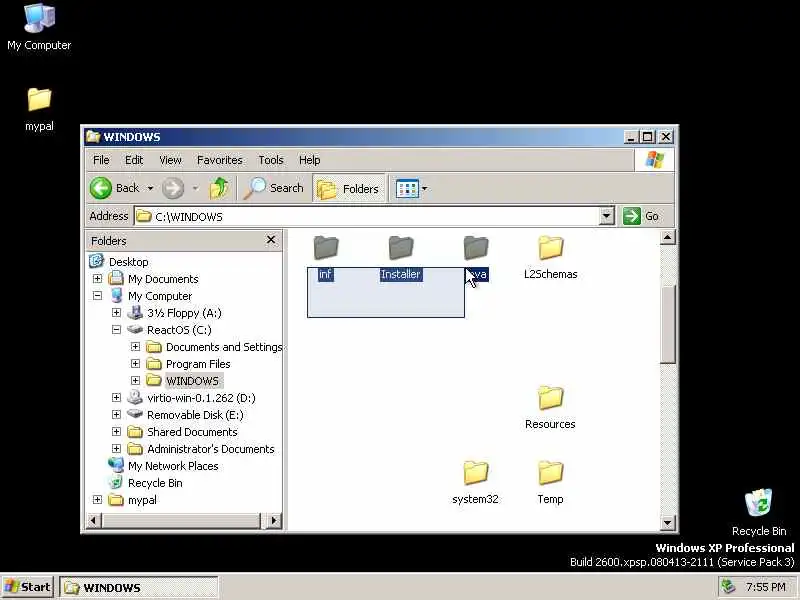Select My Computer in folder tree
800x600 pixels.
pyautogui.click(x=160, y=296)
